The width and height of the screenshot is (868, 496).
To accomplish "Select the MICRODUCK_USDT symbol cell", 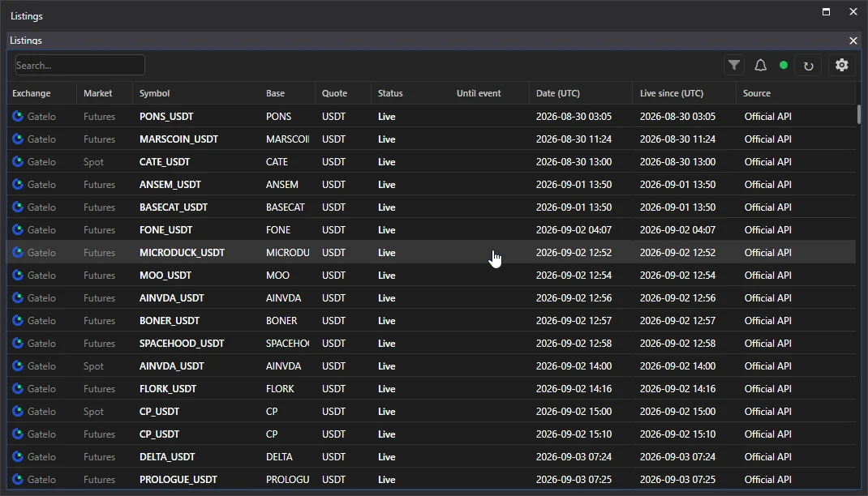I will 183,252.
